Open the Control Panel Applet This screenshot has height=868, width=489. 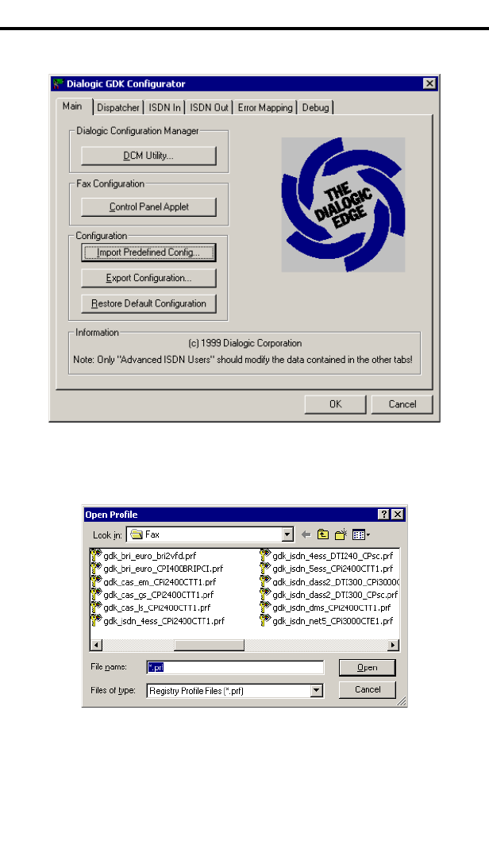click(148, 207)
